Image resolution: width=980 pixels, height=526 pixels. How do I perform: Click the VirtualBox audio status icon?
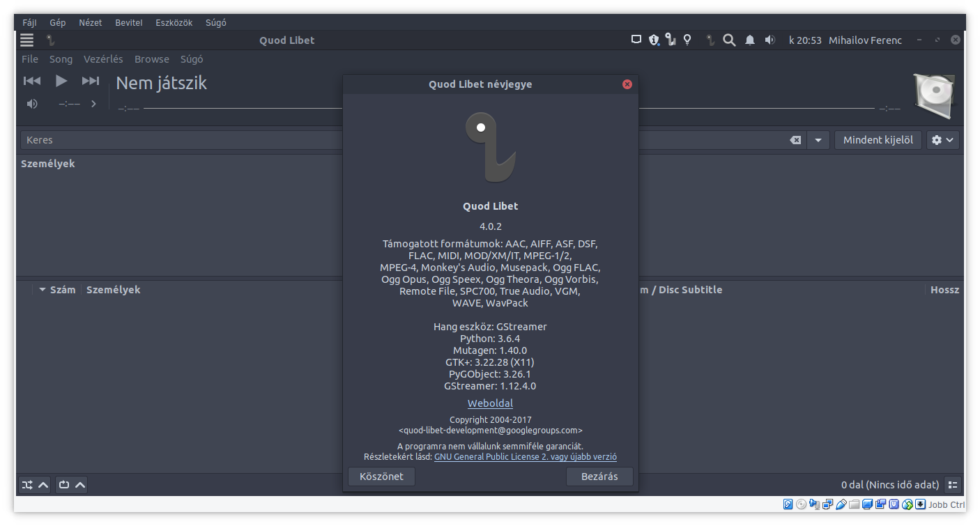pos(814,504)
